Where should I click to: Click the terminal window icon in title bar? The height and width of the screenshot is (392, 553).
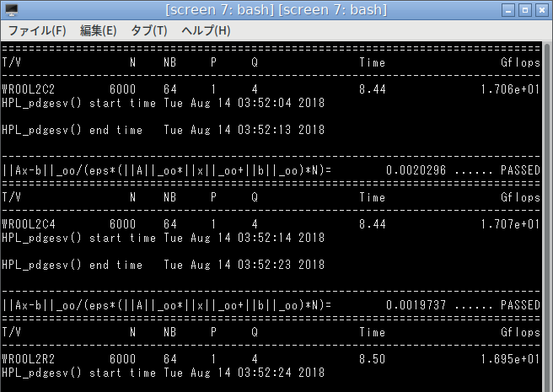point(12,10)
